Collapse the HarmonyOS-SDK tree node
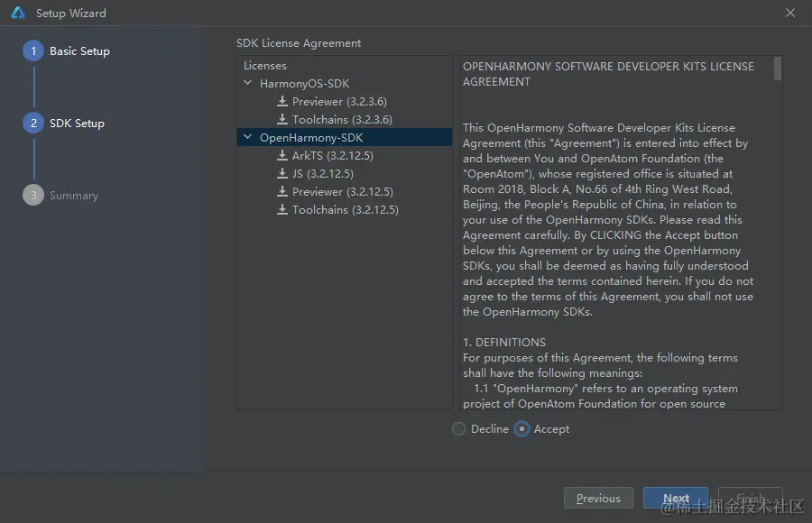The width and height of the screenshot is (812, 523). click(x=248, y=83)
